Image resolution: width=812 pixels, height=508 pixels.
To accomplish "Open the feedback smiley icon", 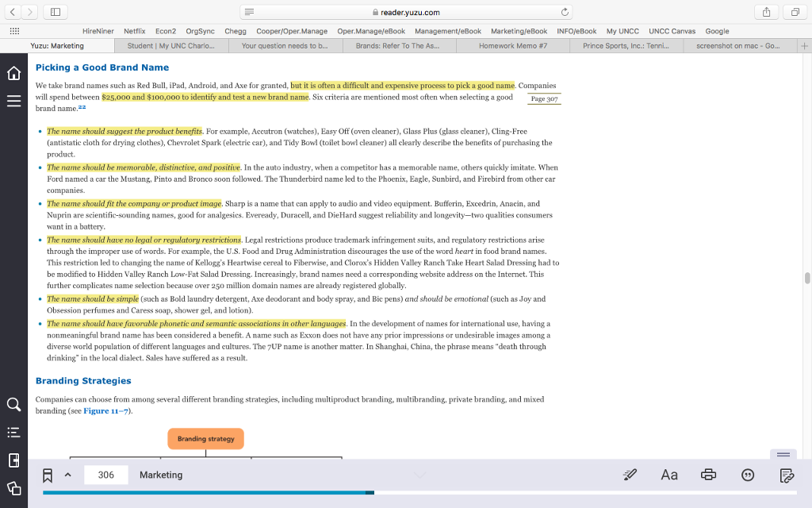I will (747, 474).
